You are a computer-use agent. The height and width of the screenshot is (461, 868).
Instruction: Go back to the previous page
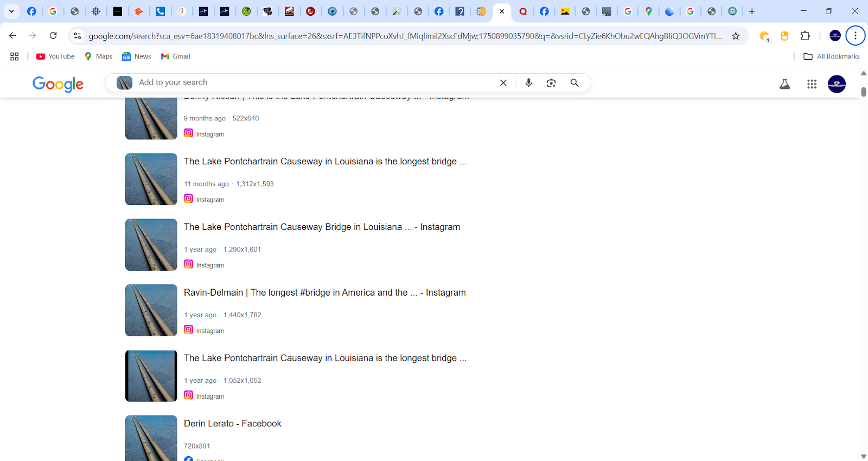pyautogui.click(x=12, y=36)
